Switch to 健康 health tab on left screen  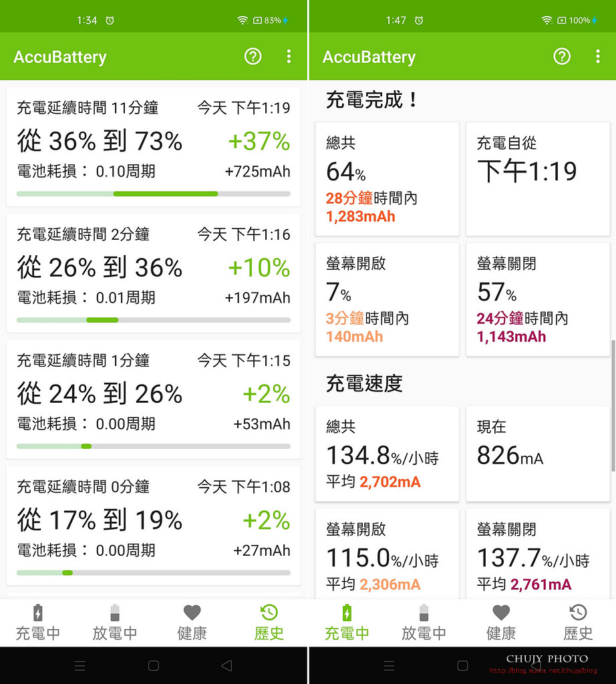click(x=192, y=623)
